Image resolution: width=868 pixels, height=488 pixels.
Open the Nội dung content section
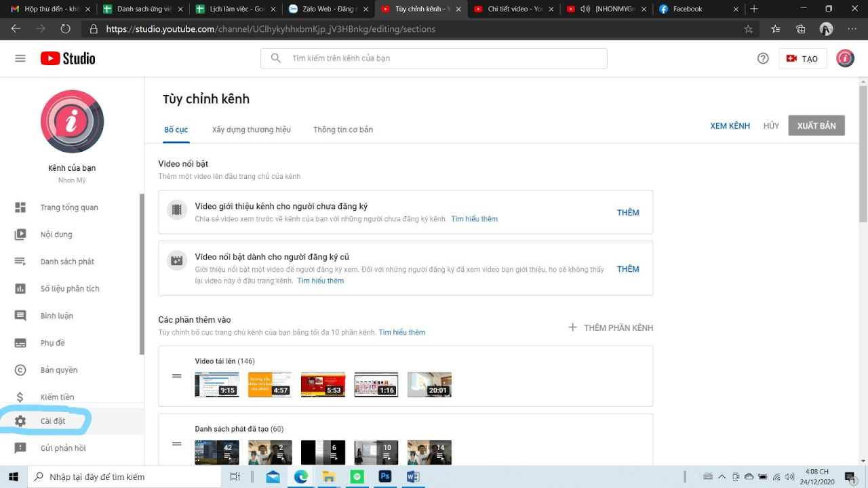(x=56, y=234)
